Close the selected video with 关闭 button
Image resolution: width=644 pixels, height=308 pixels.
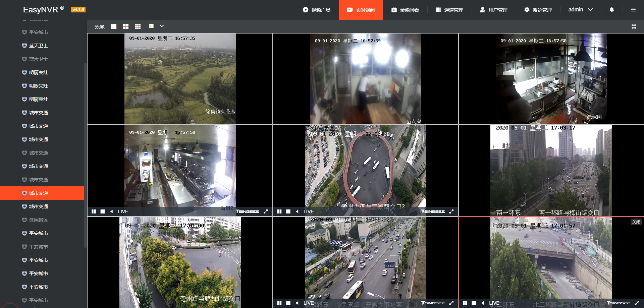(636, 222)
